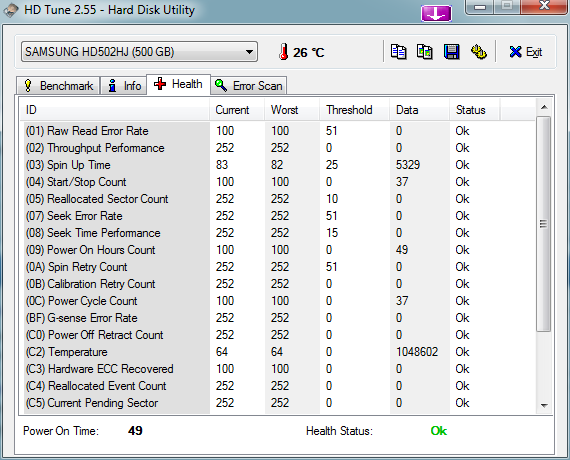Close the HD Tune window
The image size is (570, 460).
click(544, 6)
